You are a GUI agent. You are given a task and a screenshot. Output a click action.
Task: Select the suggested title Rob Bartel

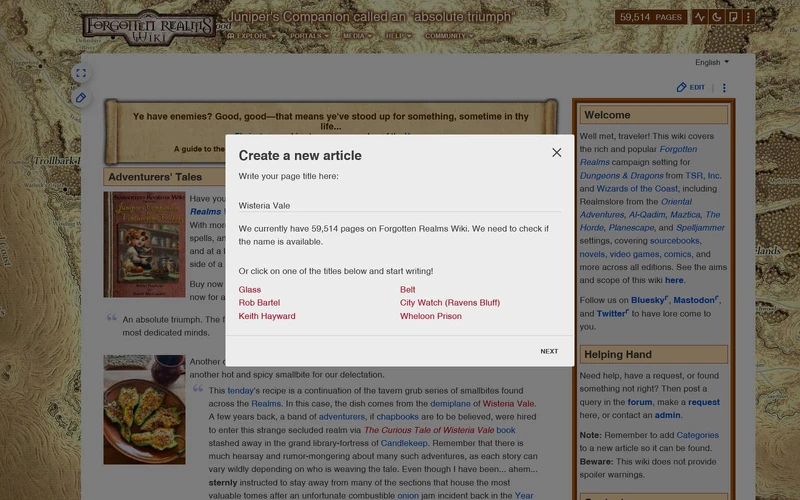259,303
